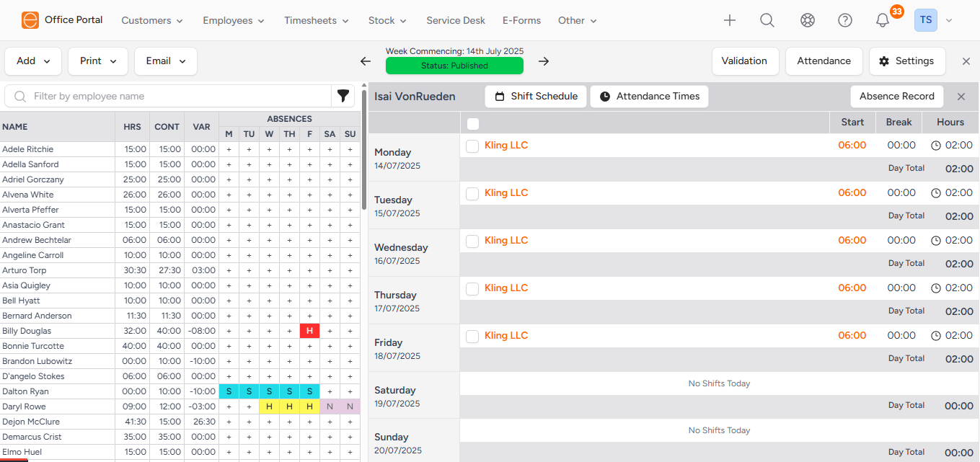Open the notifications bell with 33 alerts
Screen dimensions: 980x462
coord(882,20)
